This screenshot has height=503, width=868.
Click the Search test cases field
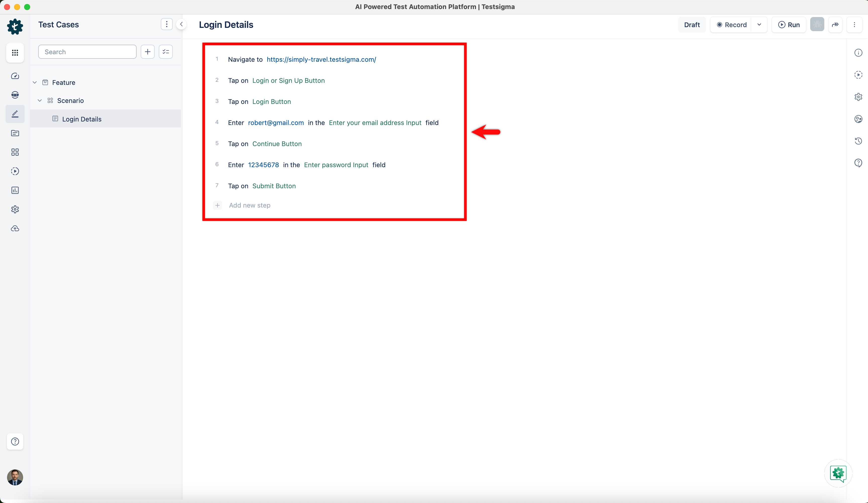pos(87,52)
